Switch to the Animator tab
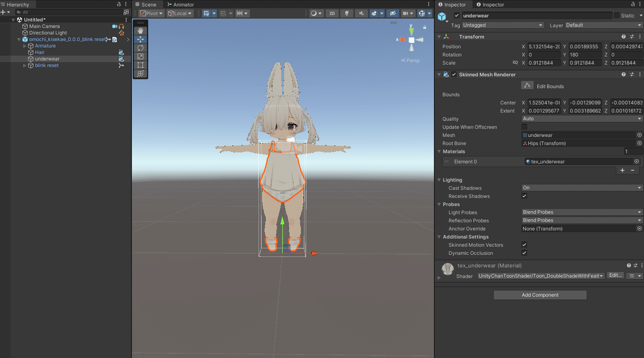 coord(180,4)
